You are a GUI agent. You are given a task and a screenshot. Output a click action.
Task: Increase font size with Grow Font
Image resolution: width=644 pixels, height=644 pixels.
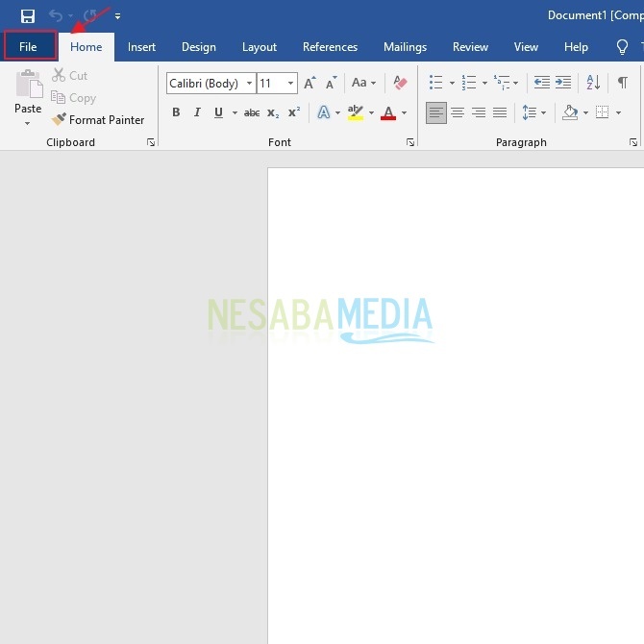310,83
